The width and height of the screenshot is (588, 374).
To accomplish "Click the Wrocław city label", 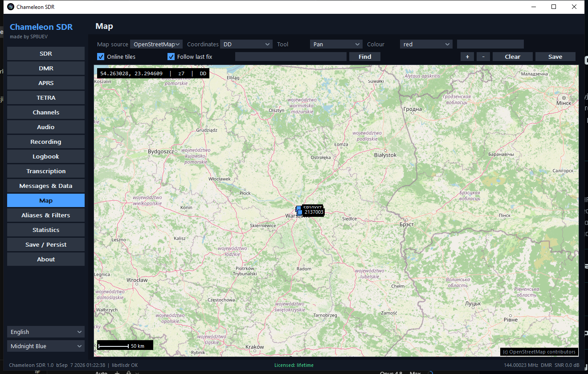I will click(x=137, y=280).
